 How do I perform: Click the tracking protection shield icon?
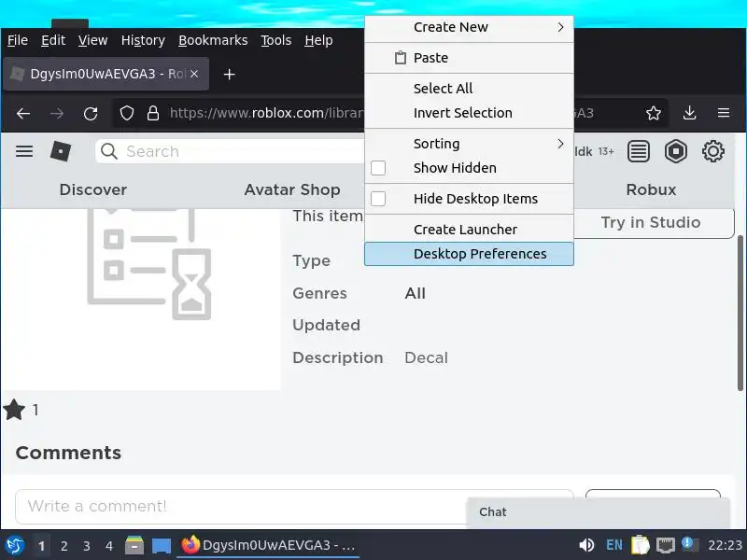126,113
